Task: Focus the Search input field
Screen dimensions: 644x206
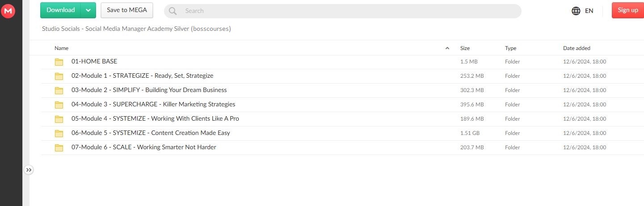Action: click(x=349, y=11)
